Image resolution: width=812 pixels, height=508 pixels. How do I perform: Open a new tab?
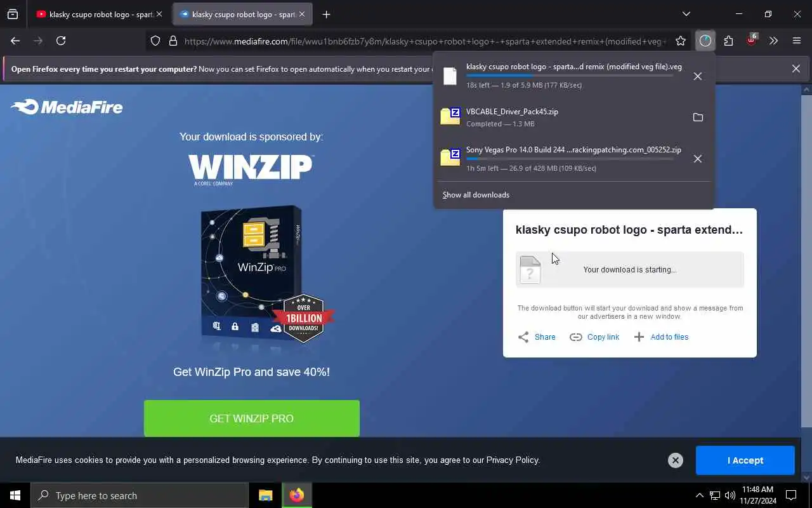(x=326, y=14)
